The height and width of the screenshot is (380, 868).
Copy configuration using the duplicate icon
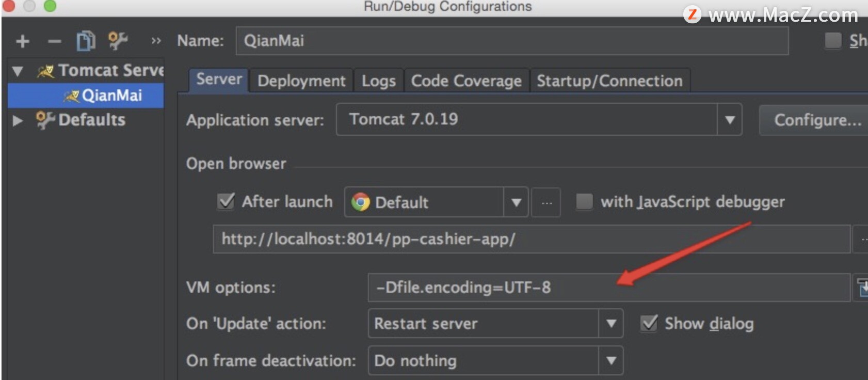click(x=86, y=41)
